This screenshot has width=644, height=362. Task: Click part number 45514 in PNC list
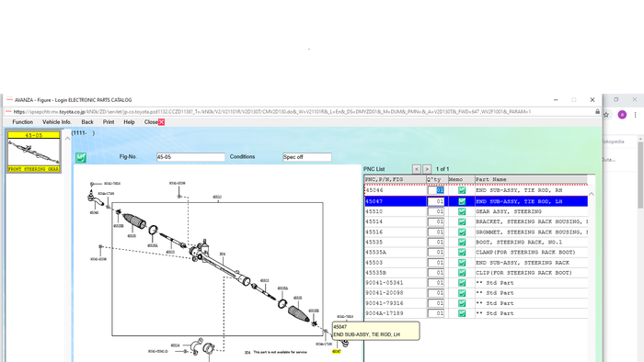(x=374, y=221)
